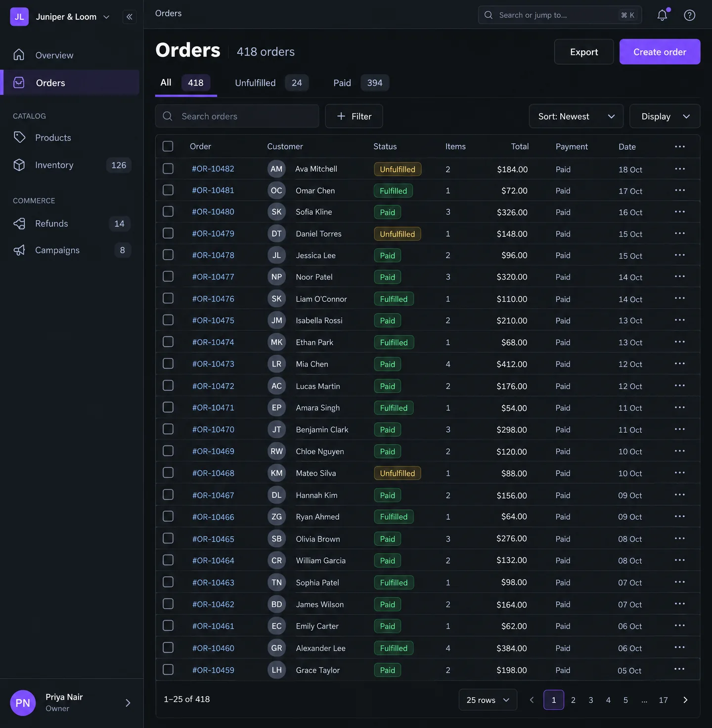Click the Inventory box icon

[x=19, y=165]
